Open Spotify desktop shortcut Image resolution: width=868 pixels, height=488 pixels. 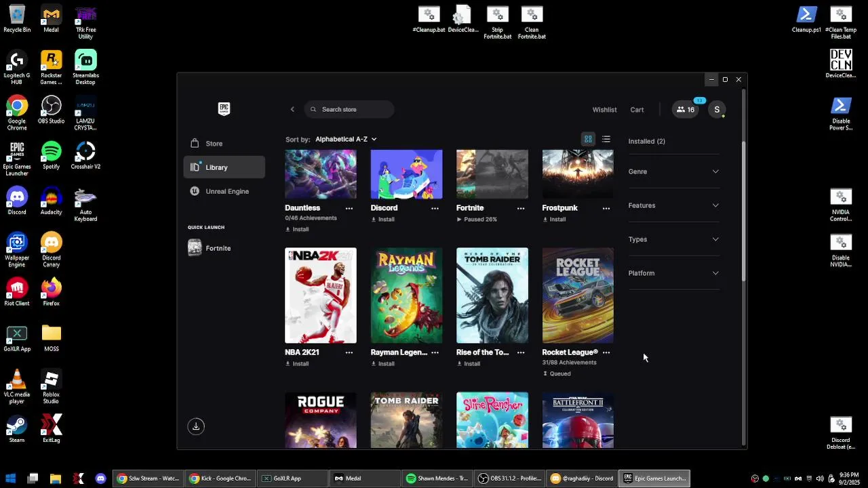pyautogui.click(x=51, y=156)
